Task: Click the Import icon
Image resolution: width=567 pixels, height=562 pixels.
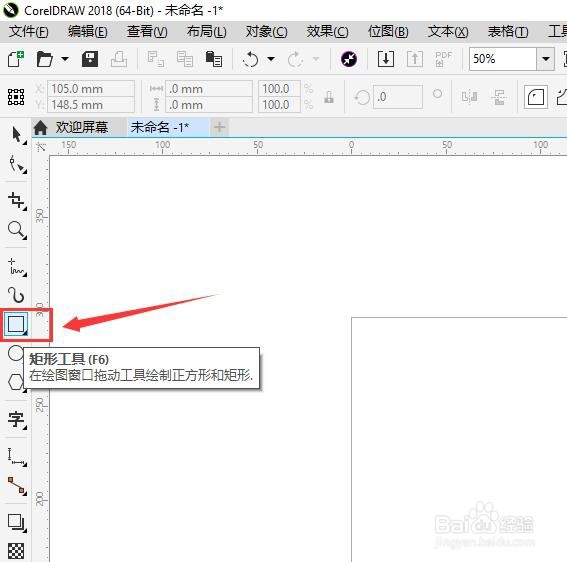Action: point(386,59)
